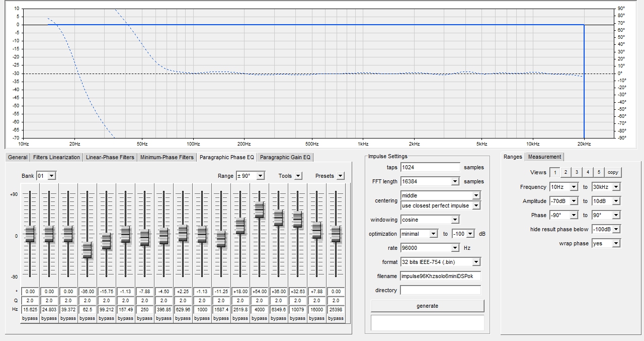Toggle bypass for the 2519.8 Hz band

tap(240, 318)
